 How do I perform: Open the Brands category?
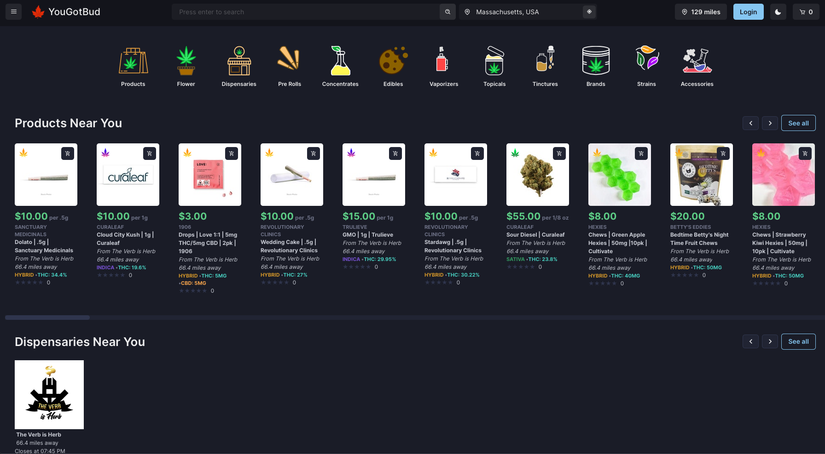(596, 62)
